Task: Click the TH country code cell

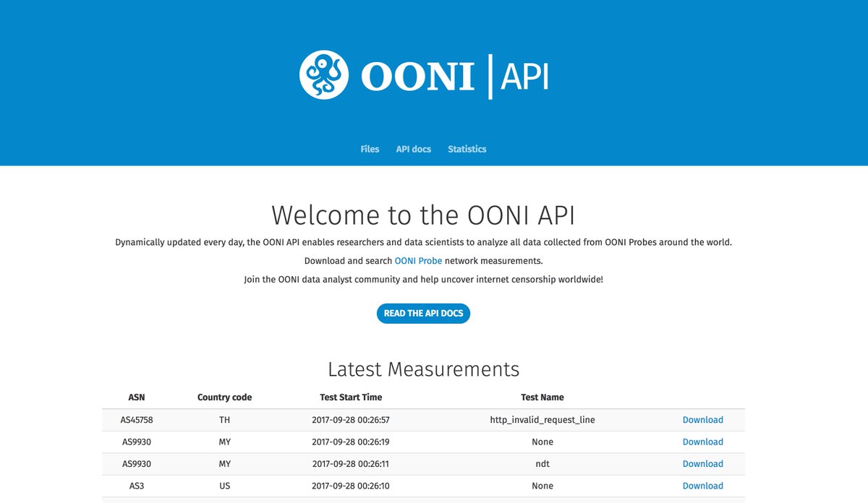Action: point(224,419)
